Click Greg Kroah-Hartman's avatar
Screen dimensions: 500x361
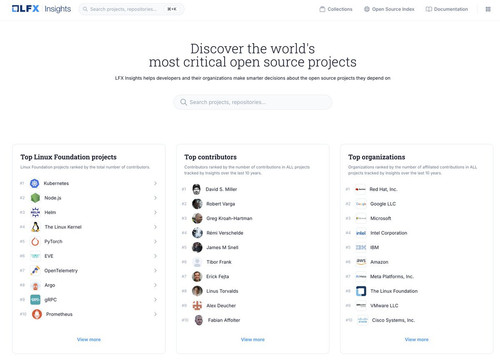pos(197,218)
